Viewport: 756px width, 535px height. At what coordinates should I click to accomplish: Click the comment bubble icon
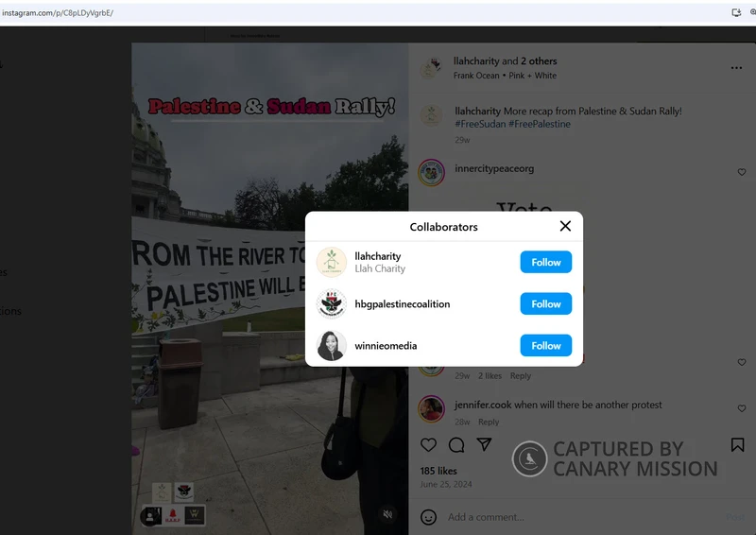click(456, 445)
